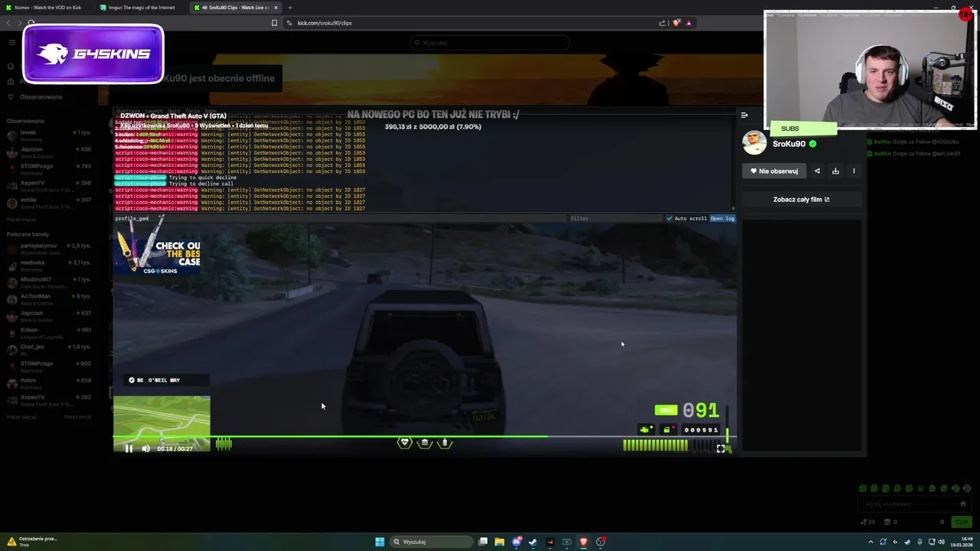Open Steam from the taskbar
The height and width of the screenshot is (551, 980).
(533, 542)
